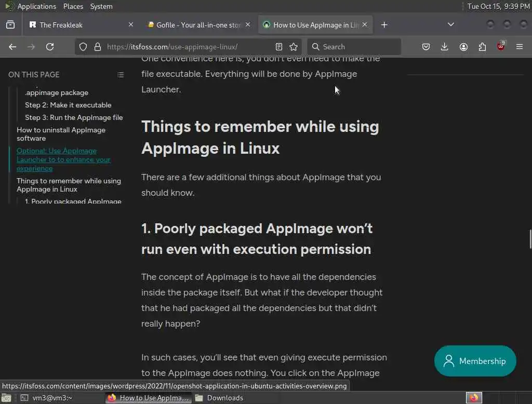Screen dimensions: 532x404
Task: Click the Search box in toolbar
Action: [x=354, y=47]
